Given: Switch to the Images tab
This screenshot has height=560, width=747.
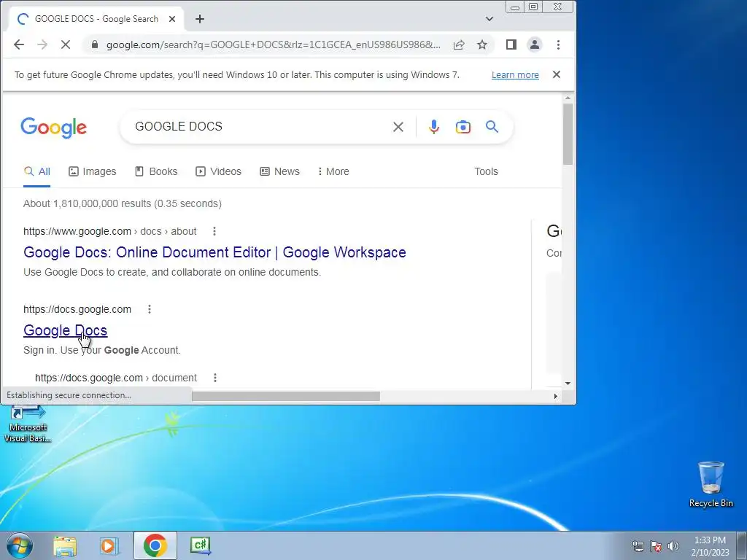Looking at the screenshot, I should click(93, 171).
